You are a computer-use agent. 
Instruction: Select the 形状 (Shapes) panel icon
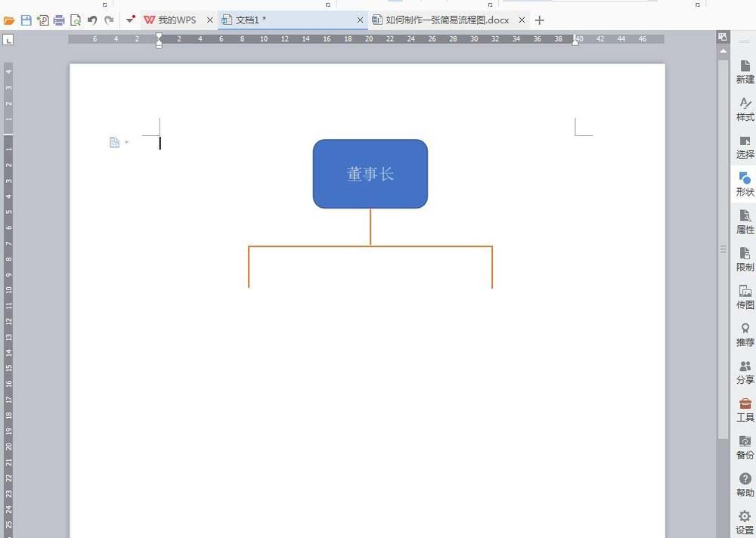(x=744, y=184)
